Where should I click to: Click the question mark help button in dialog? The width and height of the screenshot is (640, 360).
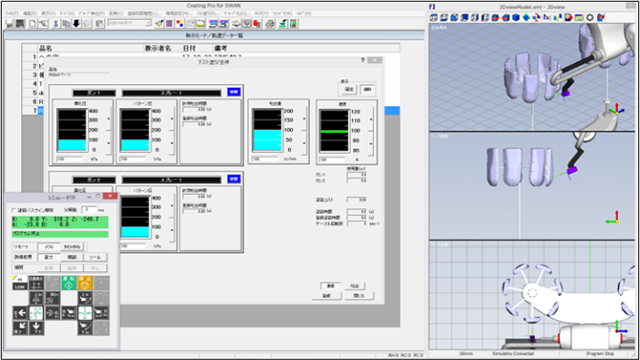362,60
